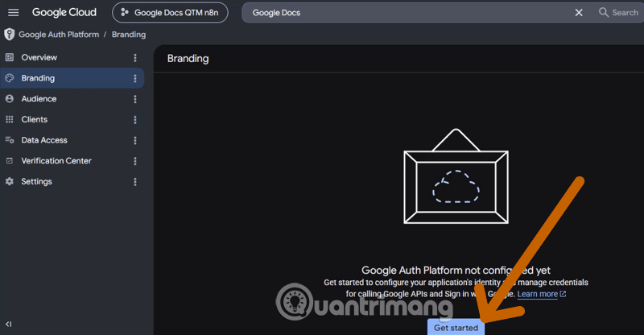This screenshot has width=644, height=335.
Task: Open the three-dot menu next to Verification Center
Action: [x=135, y=161]
